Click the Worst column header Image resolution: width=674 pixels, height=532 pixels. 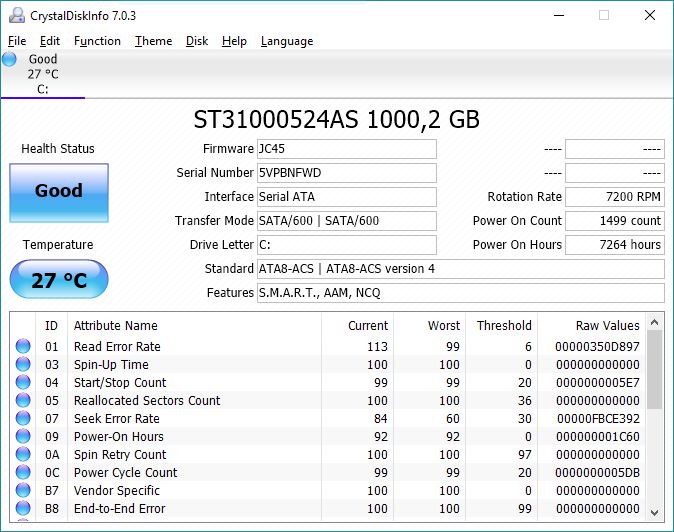[x=429, y=326]
